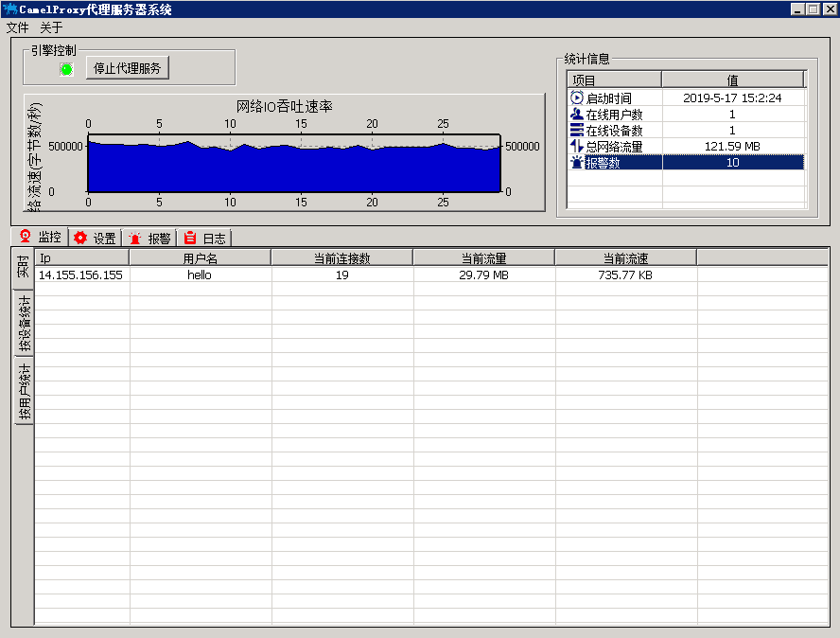Open the 关于 menu
Image resolution: width=840 pixels, height=638 pixels.
pos(51,27)
